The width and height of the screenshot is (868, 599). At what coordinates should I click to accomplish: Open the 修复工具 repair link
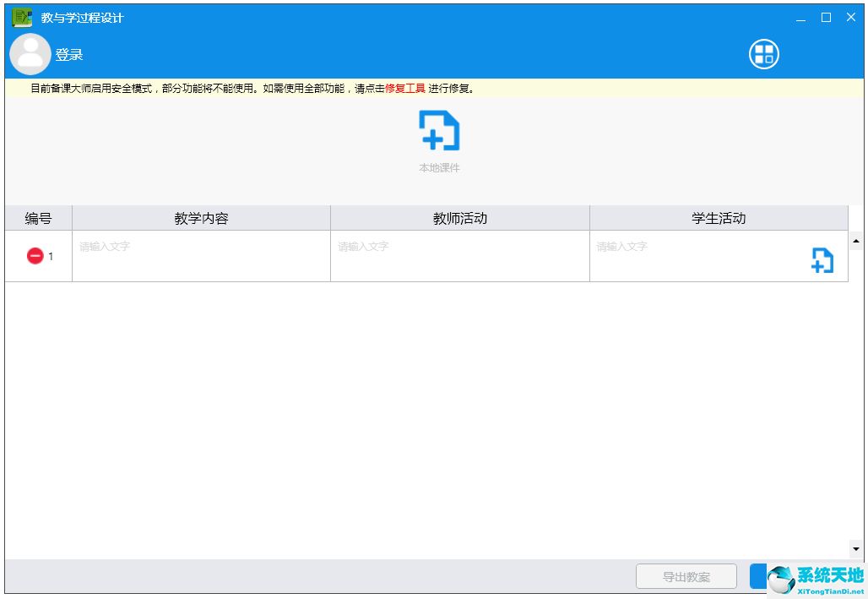click(x=405, y=88)
